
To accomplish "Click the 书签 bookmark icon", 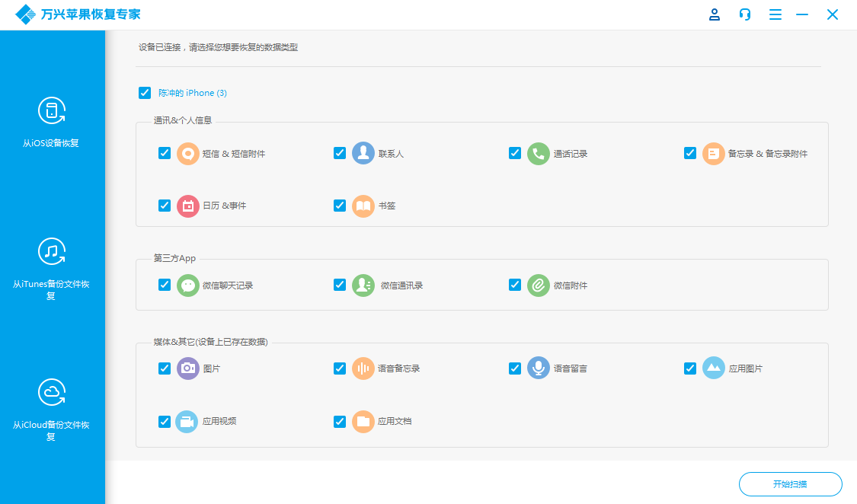I will pyautogui.click(x=363, y=206).
